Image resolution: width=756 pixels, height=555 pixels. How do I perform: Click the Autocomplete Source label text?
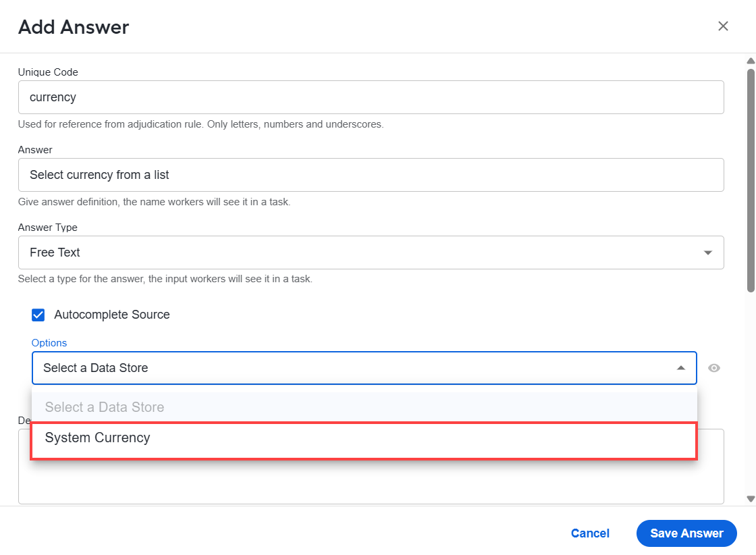[x=112, y=315]
